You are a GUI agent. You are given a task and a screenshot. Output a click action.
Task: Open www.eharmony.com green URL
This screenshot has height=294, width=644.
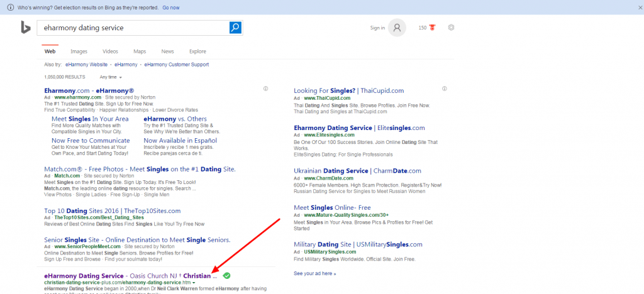(77, 97)
